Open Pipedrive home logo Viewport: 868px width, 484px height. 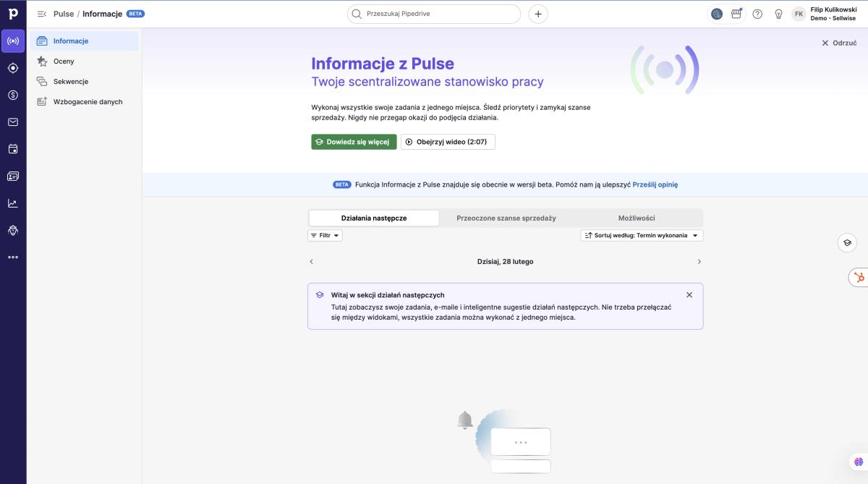13,13
